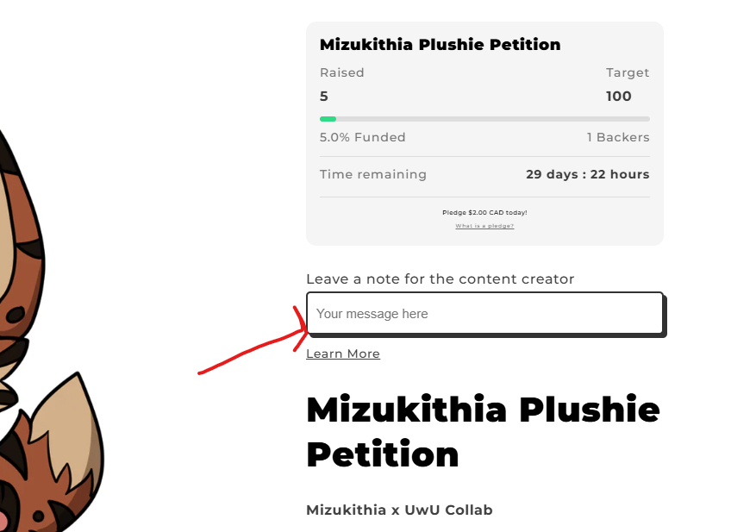
Task: Click the Target value '100'
Action: 618,96
